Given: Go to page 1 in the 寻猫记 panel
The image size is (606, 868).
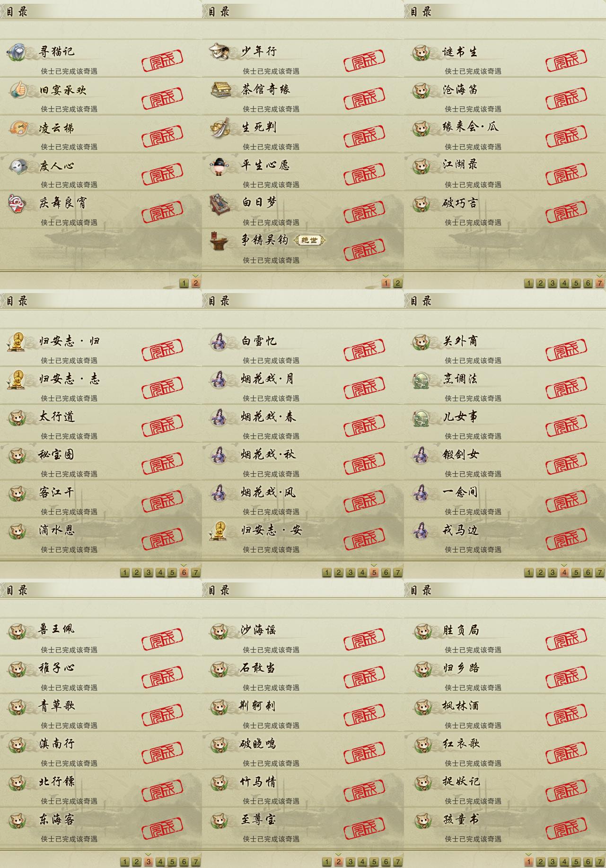Looking at the screenshot, I should [x=184, y=283].
